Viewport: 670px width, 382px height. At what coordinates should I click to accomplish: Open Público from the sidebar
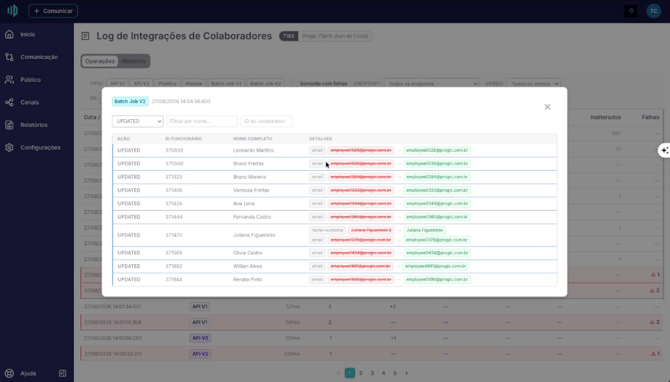pyautogui.click(x=30, y=79)
